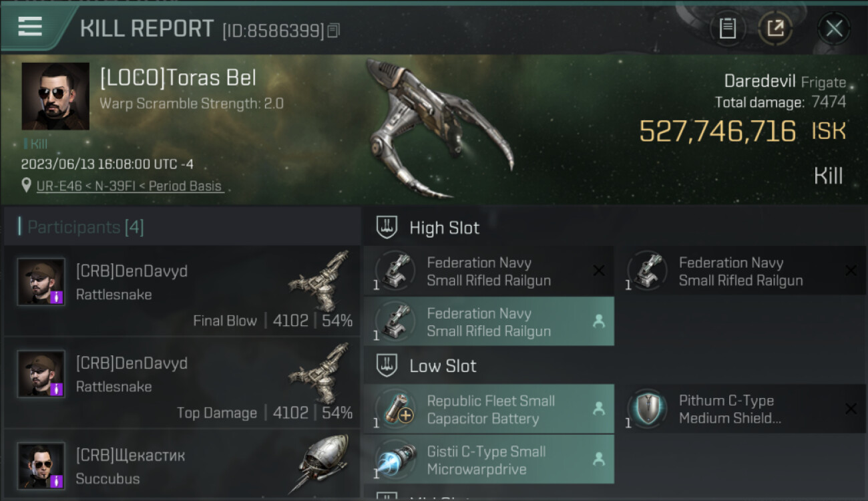Image resolution: width=868 pixels, height=501 pixels.
Task: Select first DenDavyd Final Blow participant
Action: [182, 291]
